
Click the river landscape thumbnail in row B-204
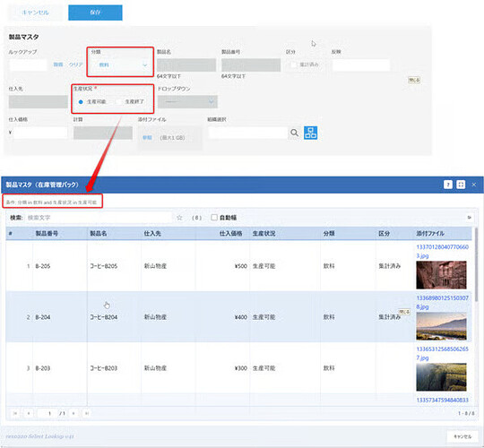(x=441, y=326)
